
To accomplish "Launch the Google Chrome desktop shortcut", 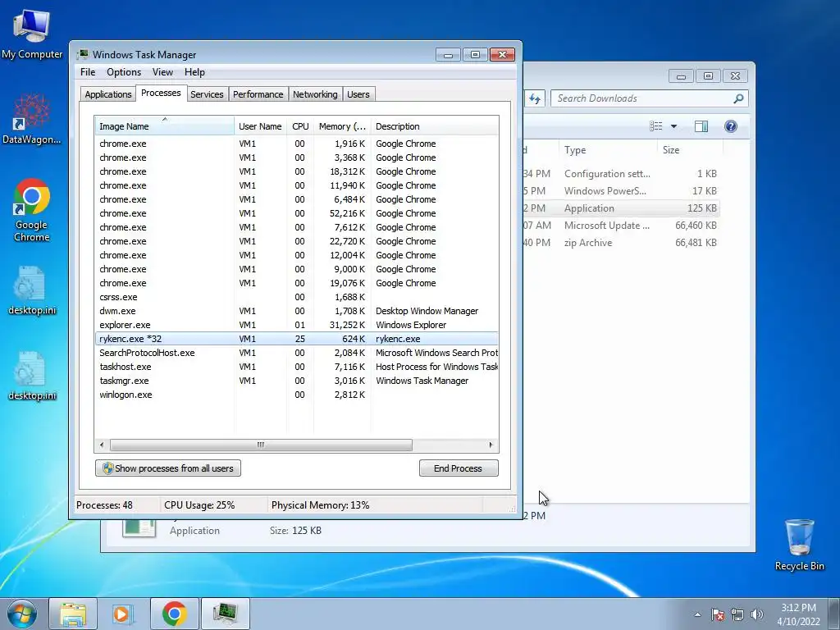I will (32, 210).
